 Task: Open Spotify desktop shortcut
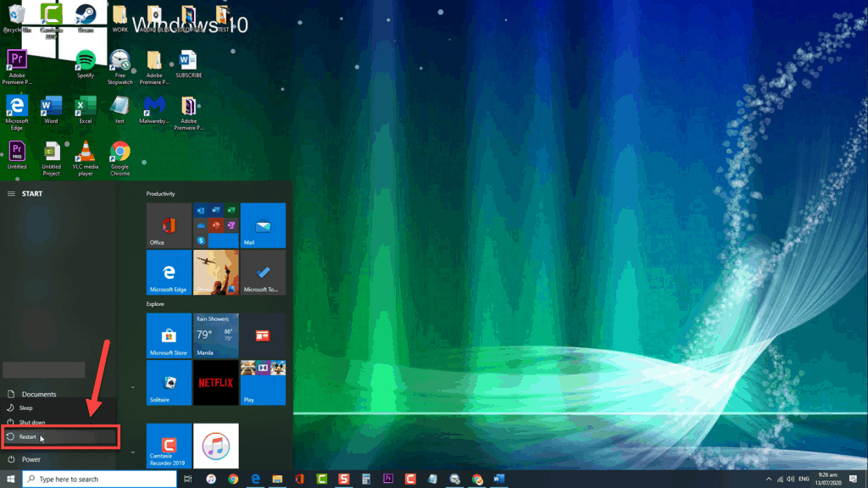(x=86, y=64)
